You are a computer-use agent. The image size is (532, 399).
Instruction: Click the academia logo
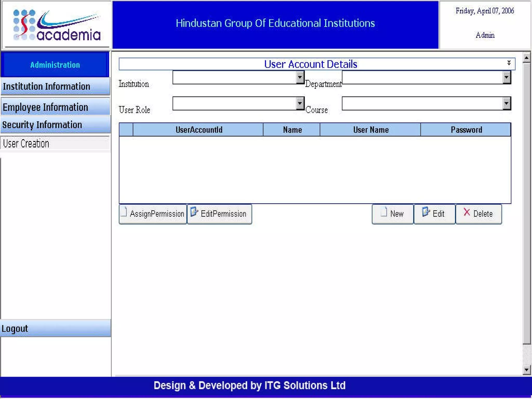coord(56,25)
